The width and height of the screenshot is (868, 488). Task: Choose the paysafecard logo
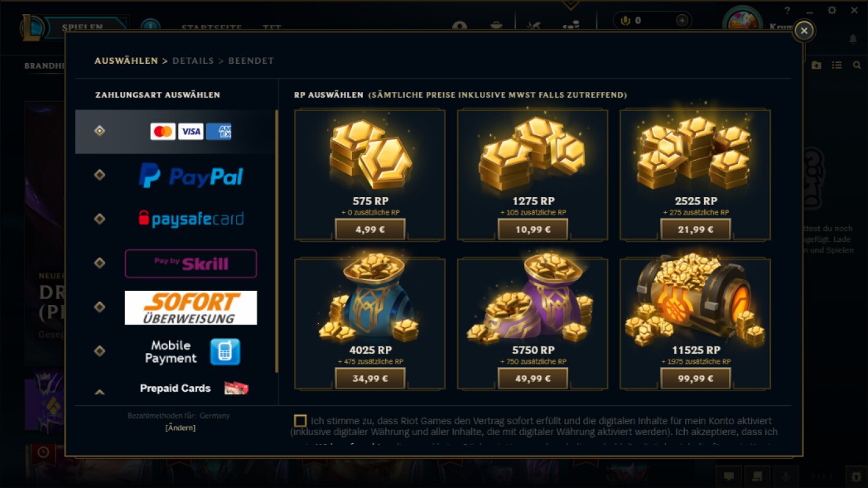(x=191, y=219)
